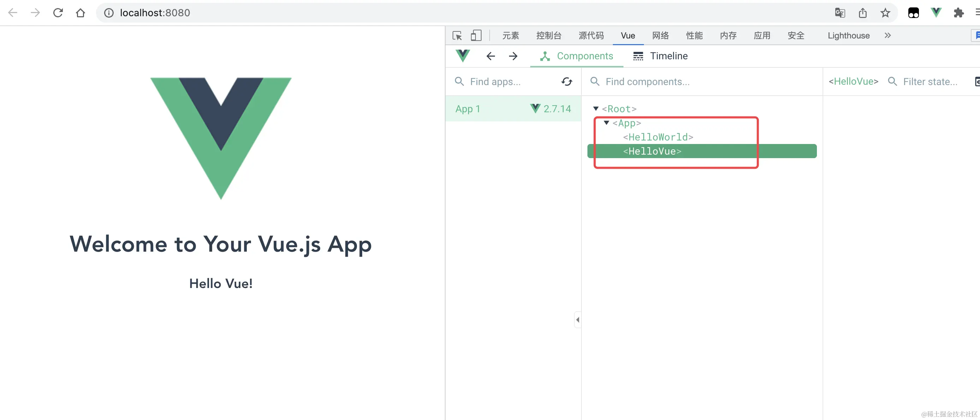Viewport: 980px width, 420px height.
Task: Collapse the App component node
Action: (x=606, y=123)
